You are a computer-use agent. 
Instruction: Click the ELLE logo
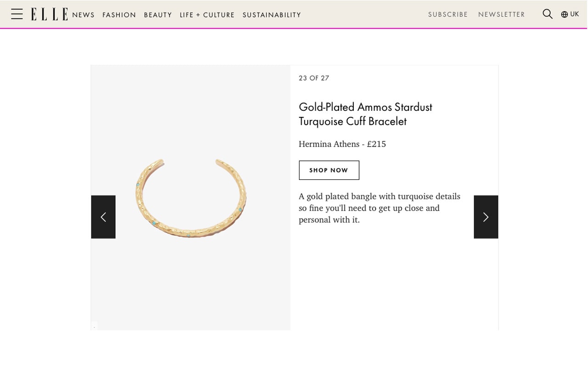[x=50, y=14]
